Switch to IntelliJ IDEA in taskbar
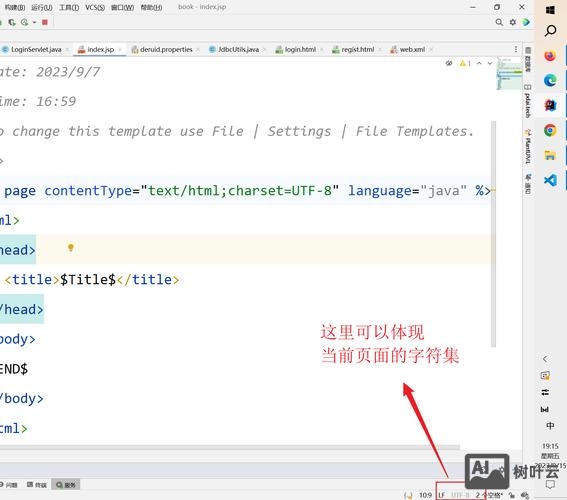This screenshot has height=500, width=567. tap(550, 105)
